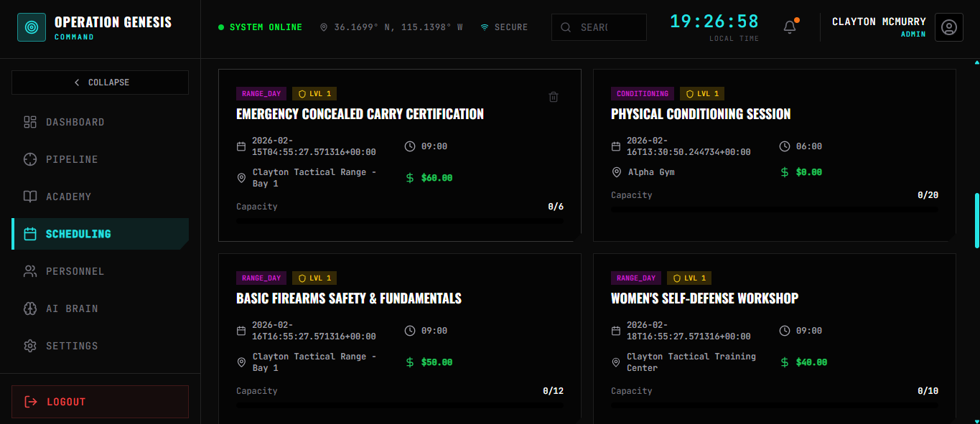Collapse the sidebar navigation

100,83
